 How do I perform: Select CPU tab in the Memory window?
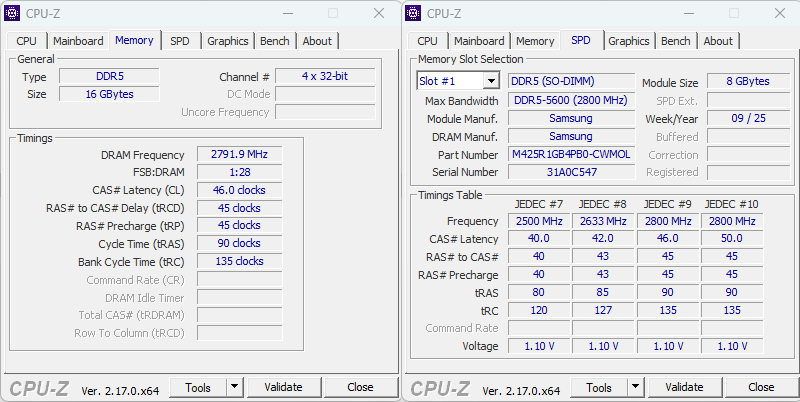pos(26,41)
